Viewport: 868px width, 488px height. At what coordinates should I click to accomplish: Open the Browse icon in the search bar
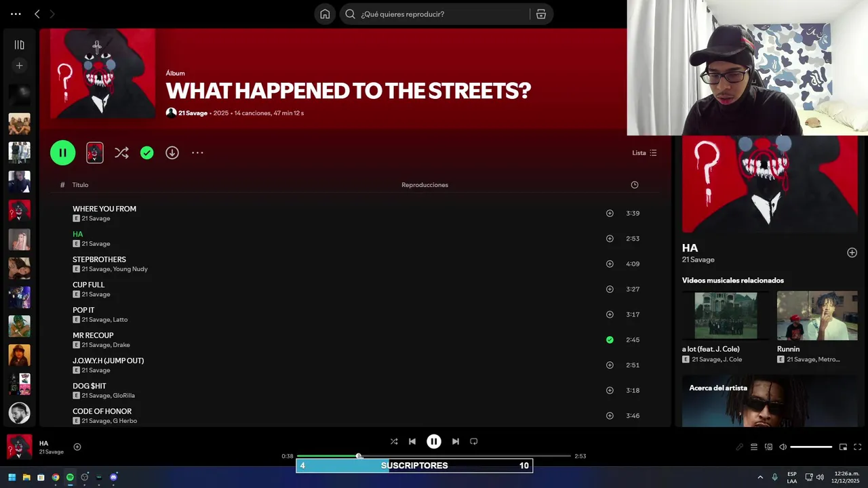point(541,14)
